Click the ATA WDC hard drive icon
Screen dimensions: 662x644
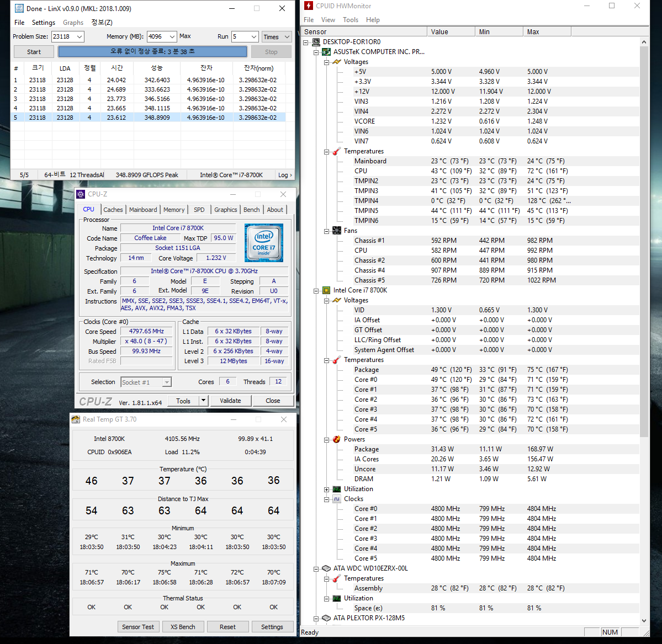[326, 568]
